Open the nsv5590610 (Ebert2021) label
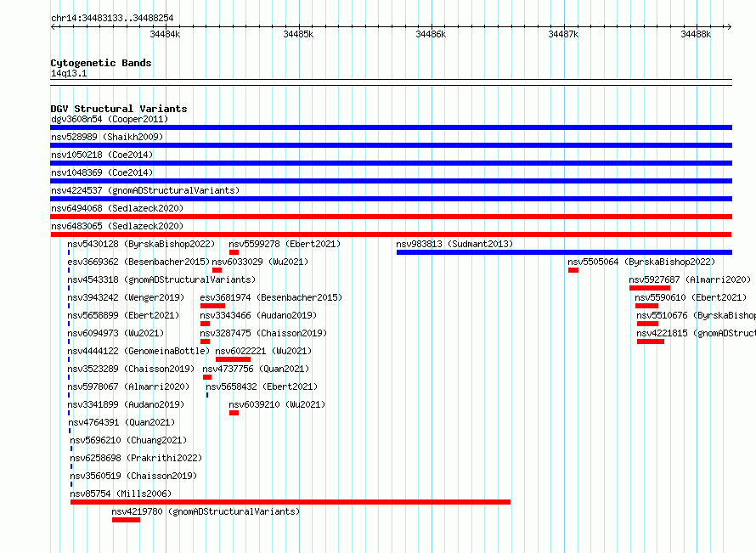This screenshot has width=756, height=553. point(691,297)
